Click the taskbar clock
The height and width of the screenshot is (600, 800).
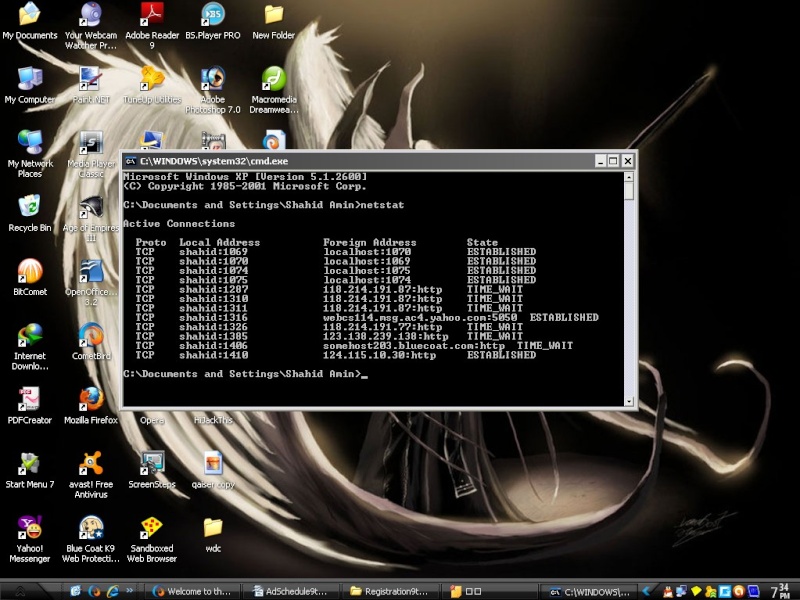(780, 591)
